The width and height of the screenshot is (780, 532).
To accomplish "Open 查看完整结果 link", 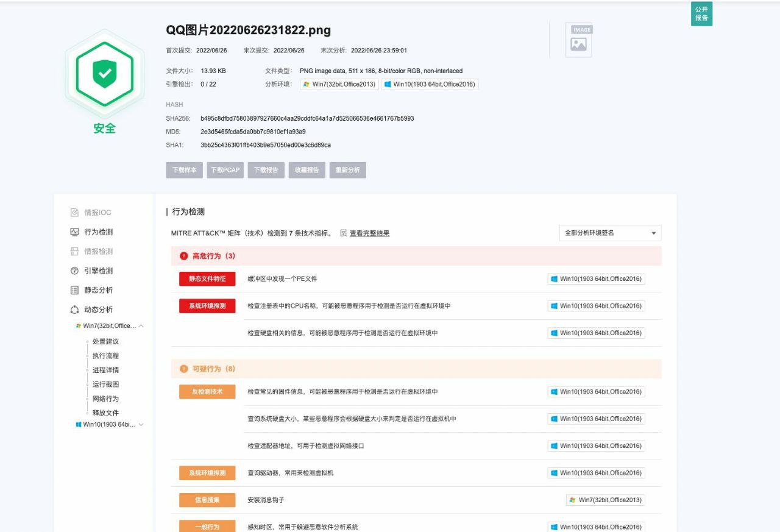I will coord(369,233).
